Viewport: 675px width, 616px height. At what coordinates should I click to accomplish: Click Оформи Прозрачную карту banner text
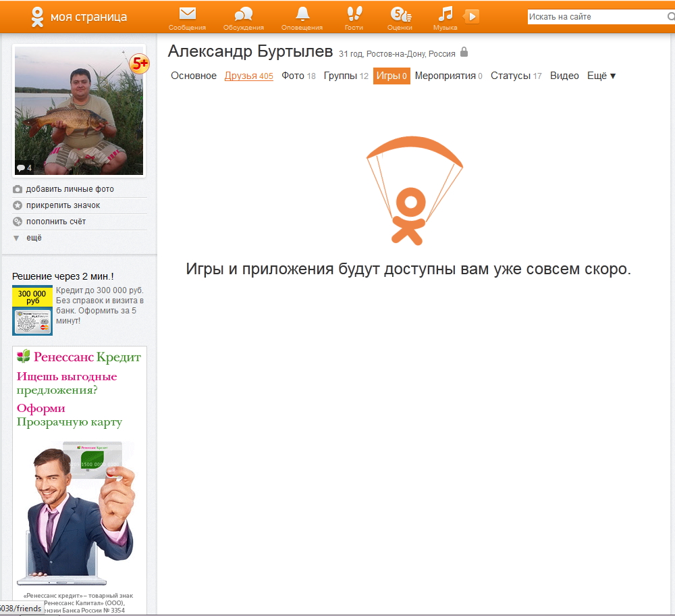pos(70,415)
